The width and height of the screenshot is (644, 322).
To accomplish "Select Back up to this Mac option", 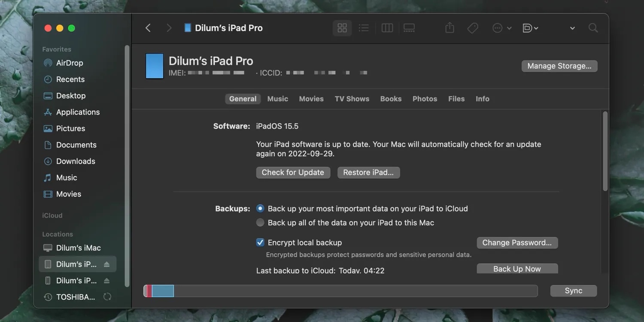I will (260, 223).
